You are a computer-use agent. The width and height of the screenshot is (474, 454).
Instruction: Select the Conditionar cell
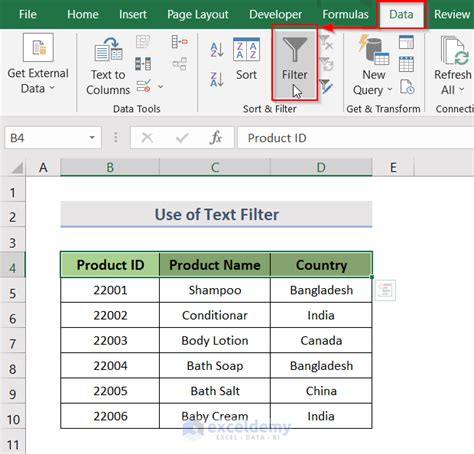215,315
